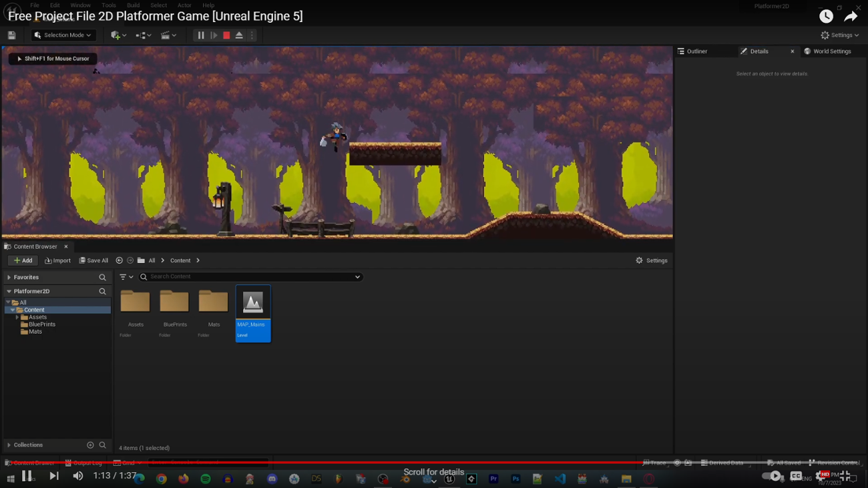Search within Platformer2D magnifier icon

pos(102,291)
